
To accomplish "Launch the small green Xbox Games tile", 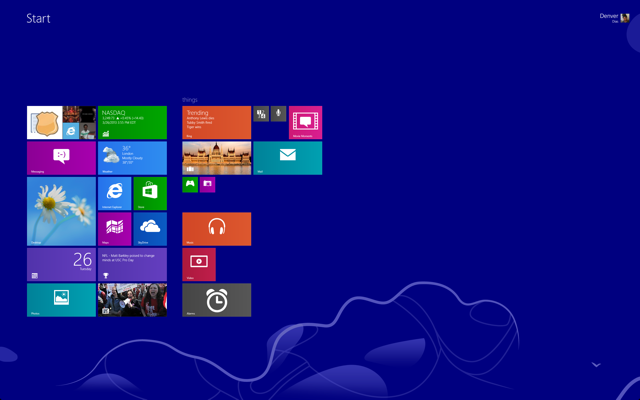I will pyautogui.click(x=190, y=184).
